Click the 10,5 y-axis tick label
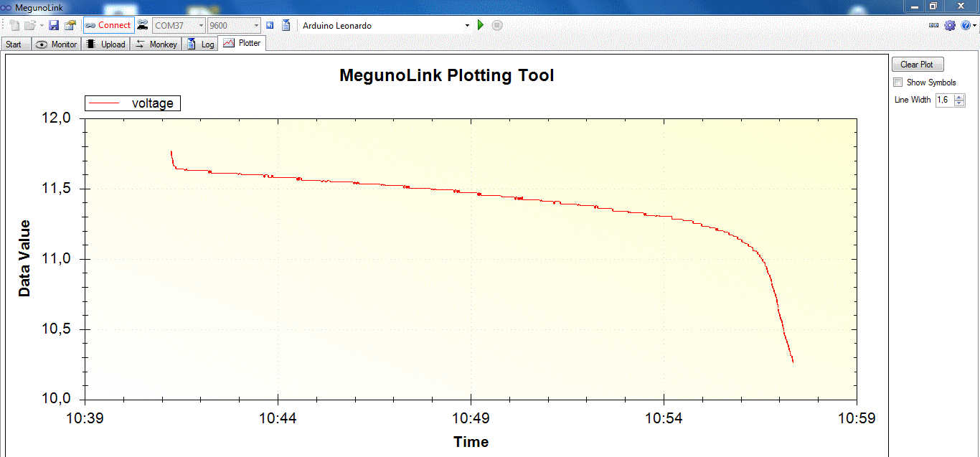This screenshot has width=980, height=457. pyautogui.click(x=56, y=329)
